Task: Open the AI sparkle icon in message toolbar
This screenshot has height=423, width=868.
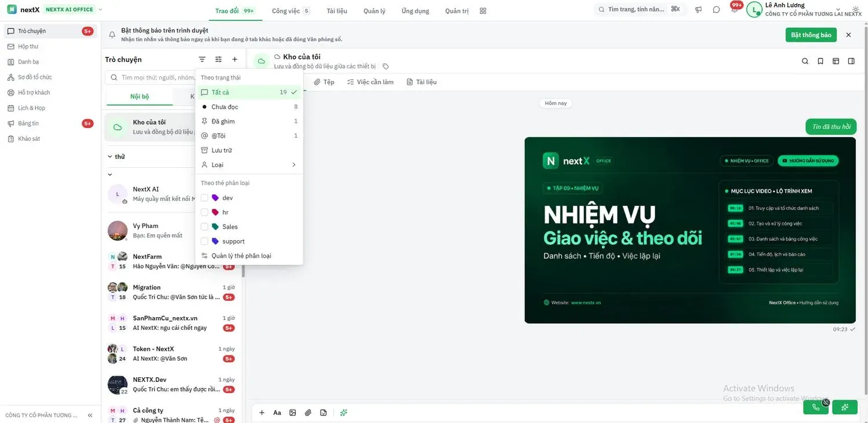Action: pos(344,413)
